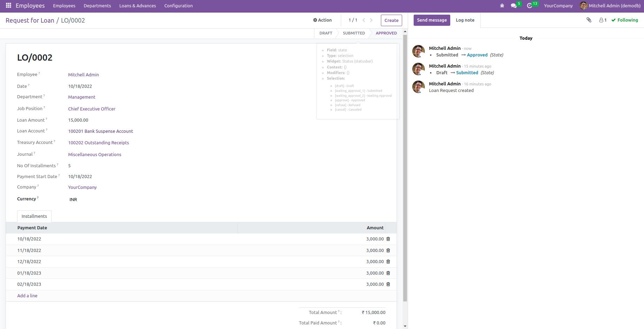Click Add a line link
The width and height of the screenshot is (644, 329).
pyautogui.click(x=27, y=296)
